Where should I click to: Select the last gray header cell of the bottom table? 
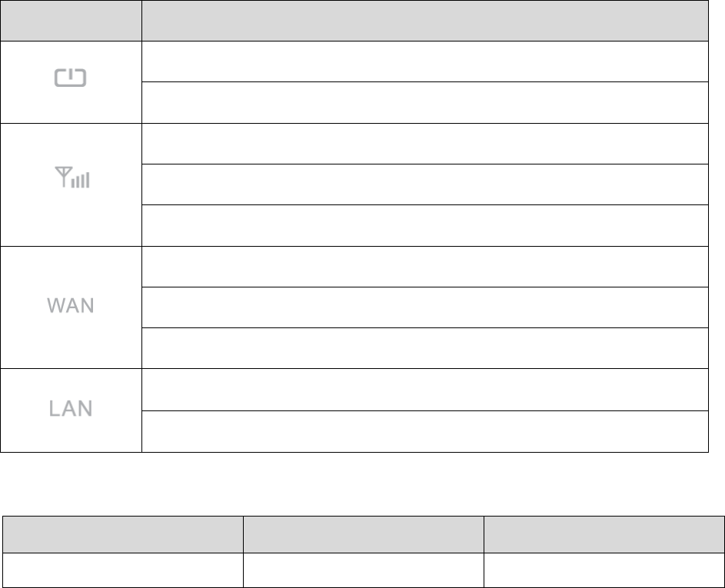point(604,534)
